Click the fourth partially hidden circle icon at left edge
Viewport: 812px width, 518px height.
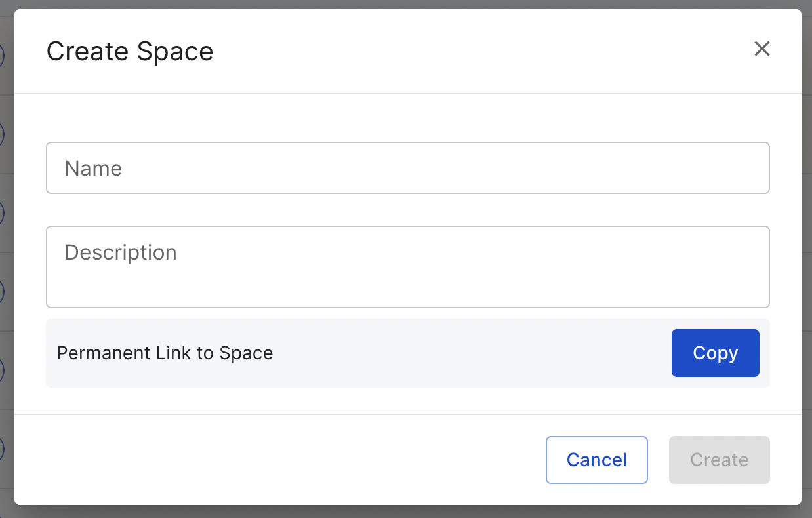(2, 292)
